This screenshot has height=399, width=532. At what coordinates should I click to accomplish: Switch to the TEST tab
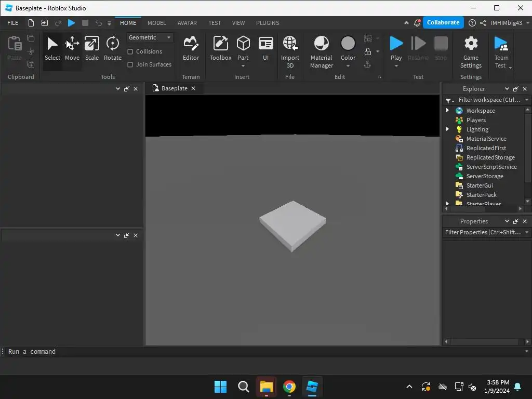[x=215, y=23]
